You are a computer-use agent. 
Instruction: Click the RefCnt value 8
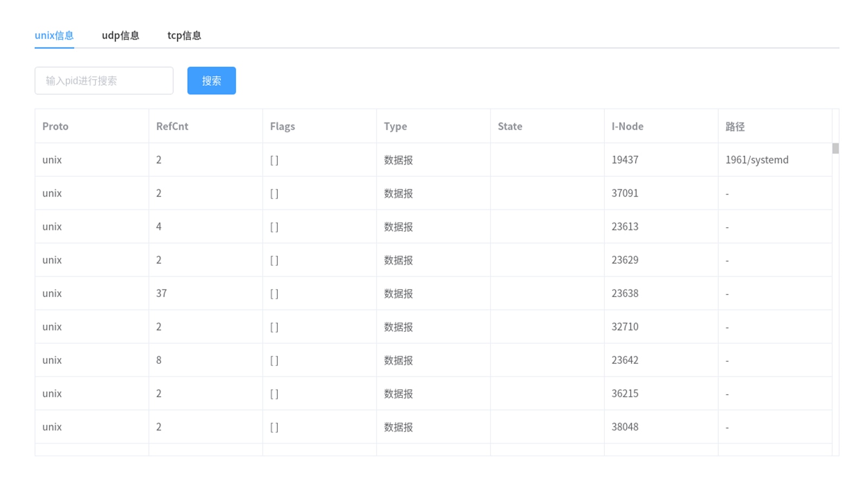pos(158,360)
